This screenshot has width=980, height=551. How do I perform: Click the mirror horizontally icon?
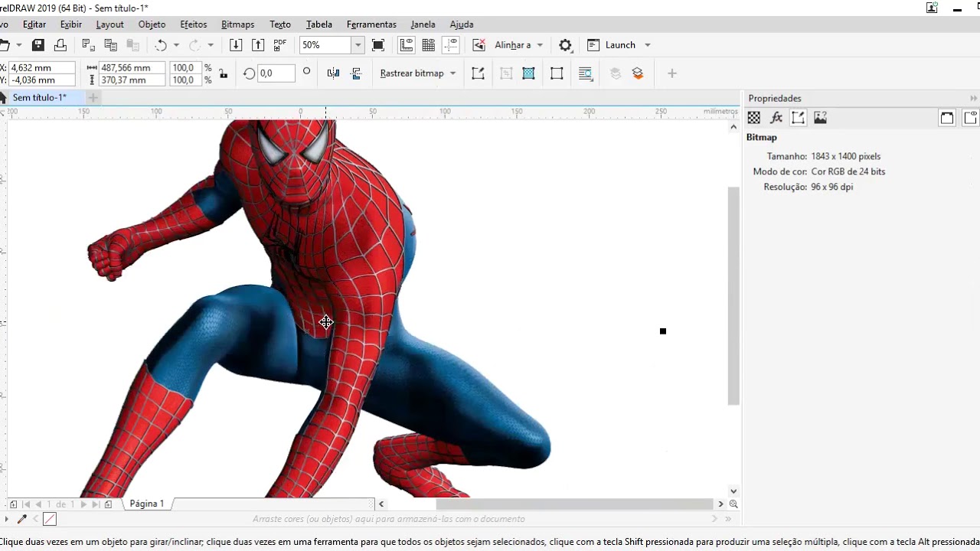pos(333,73)
